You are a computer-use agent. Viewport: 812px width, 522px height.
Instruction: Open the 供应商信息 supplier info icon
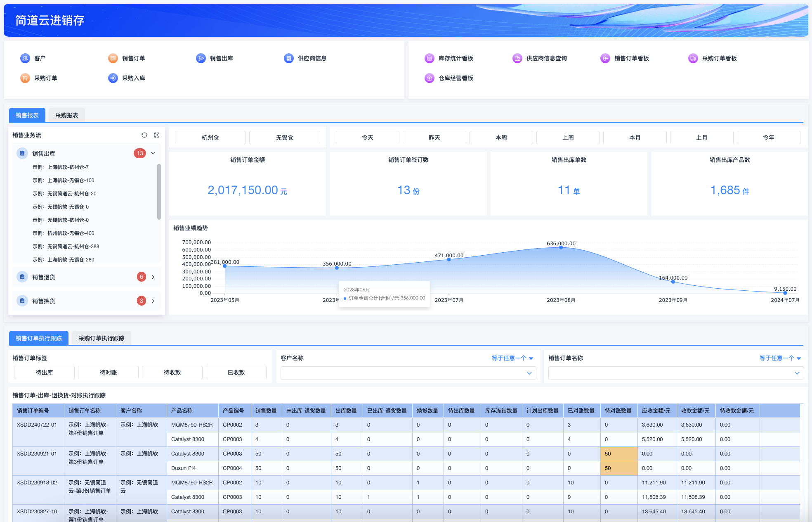pyautogui.click(x=289, y=58)
